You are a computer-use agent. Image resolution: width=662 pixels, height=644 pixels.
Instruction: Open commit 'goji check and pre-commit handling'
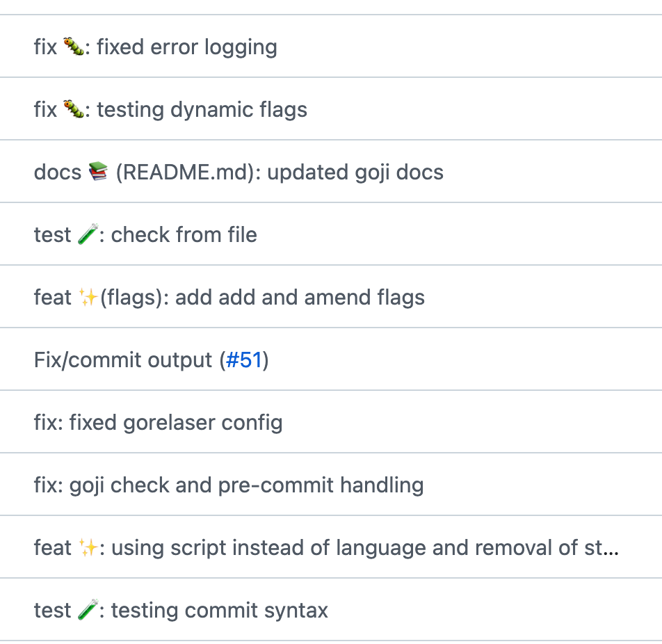229,485
